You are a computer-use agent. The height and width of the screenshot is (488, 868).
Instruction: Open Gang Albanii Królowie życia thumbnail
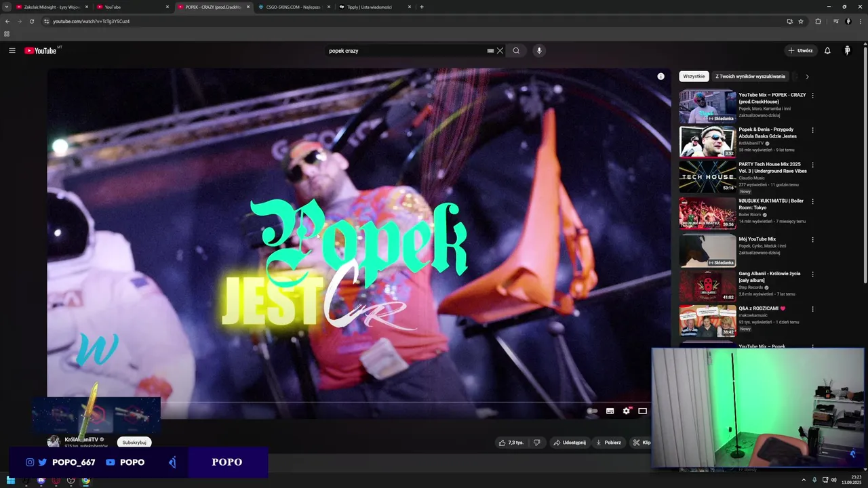[x=707, y=286]
